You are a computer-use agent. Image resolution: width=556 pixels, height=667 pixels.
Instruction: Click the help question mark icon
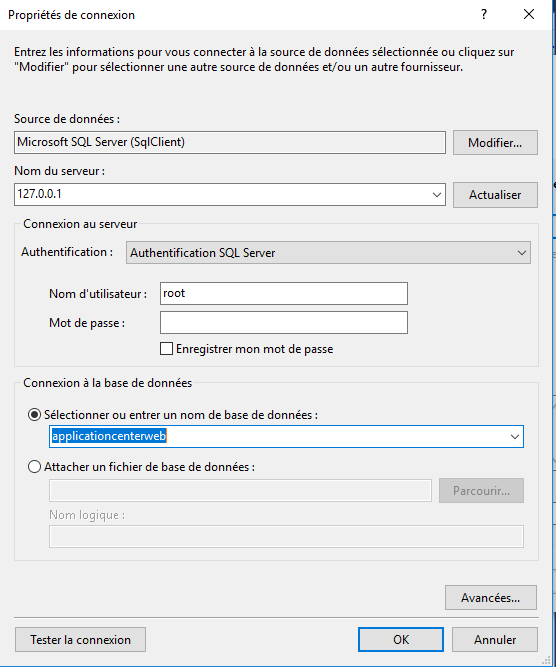click(484, 14)
